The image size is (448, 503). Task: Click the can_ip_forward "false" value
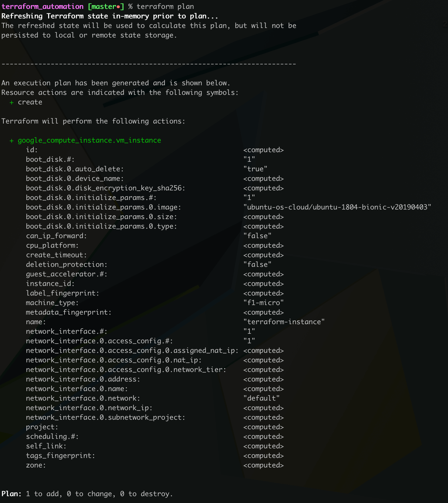point(257,236)
